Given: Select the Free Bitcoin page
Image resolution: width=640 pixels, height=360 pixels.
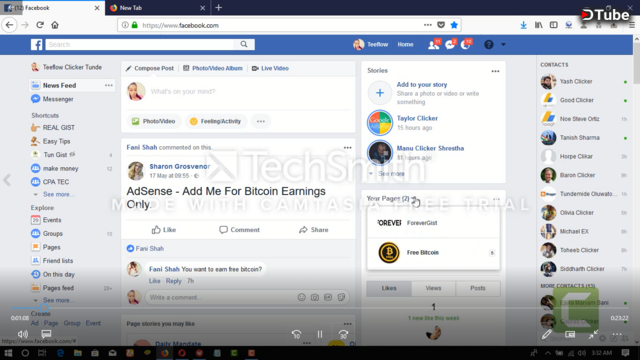Looking at the screenshot, I should click(433, 253).
